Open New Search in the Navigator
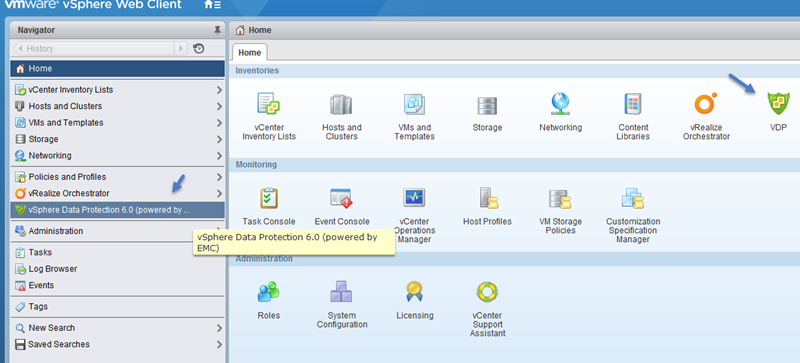 117,328
